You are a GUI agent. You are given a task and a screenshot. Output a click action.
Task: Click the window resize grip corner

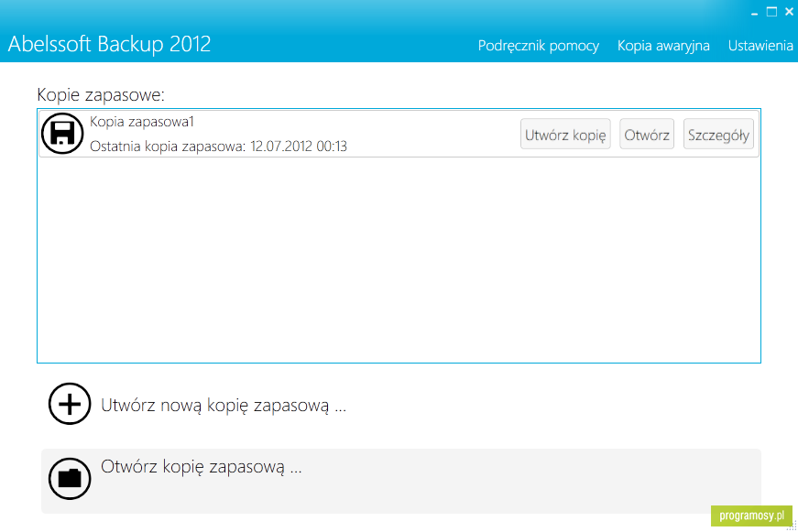pyautogui.click(x=792, y=526)
